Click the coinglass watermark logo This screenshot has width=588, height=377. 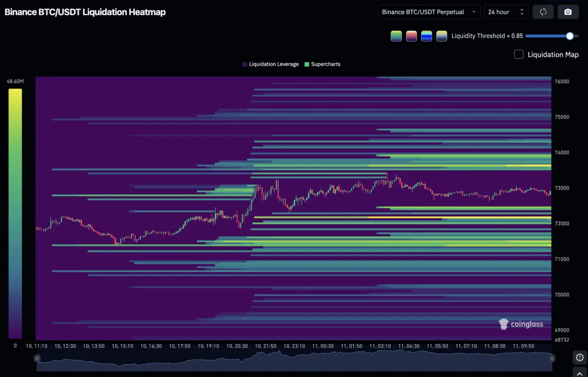click(x=503, y=324)
